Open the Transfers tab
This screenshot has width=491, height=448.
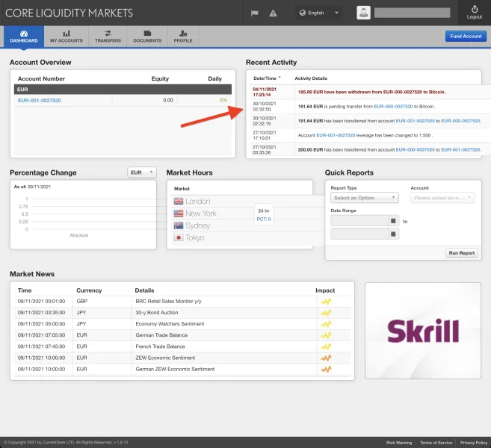point(108,36)
